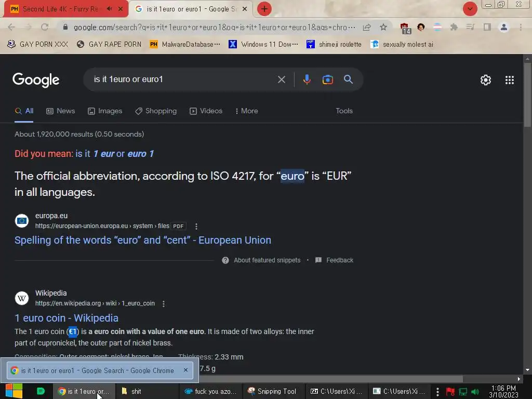Clear the search box with the X icon
Image resolution: width=532 pixels, height=399 pixels.
click(x=281, y=79)
